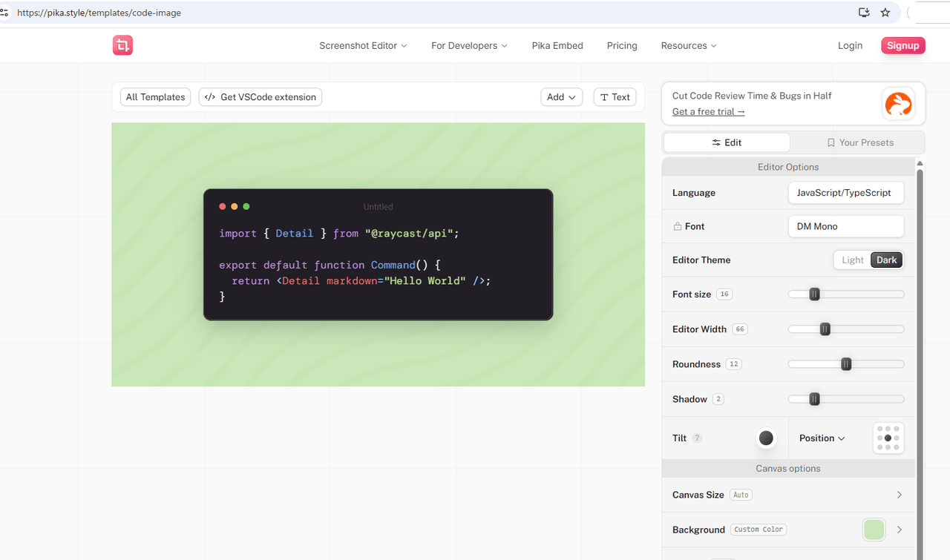Click the Shadow slider handle
950x560 pixels.
pos(814,399)
